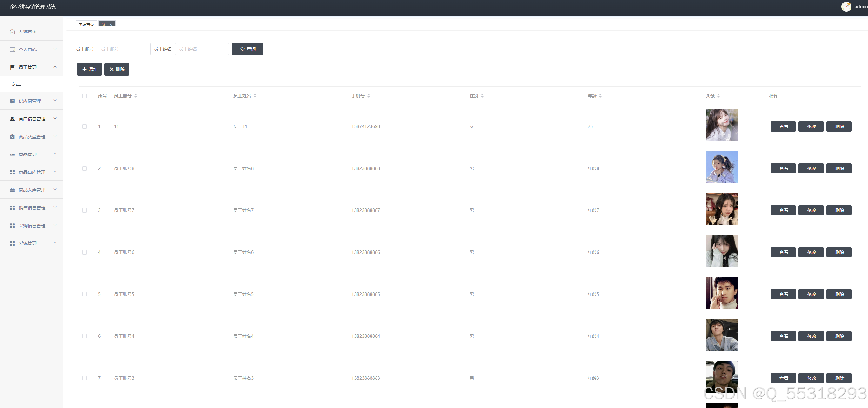
Task: Click the chat icon next to 供应商管理
Action: (x=12, y=101)
